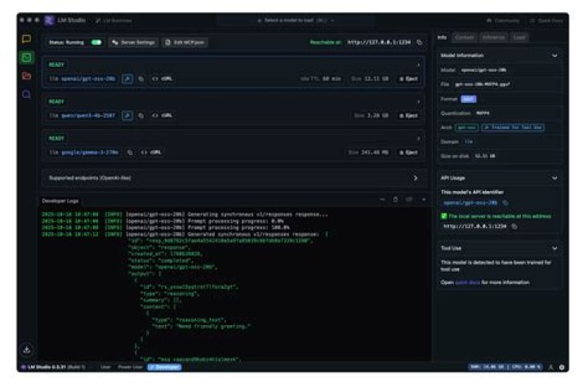Open Server Settings

(133, 42)
